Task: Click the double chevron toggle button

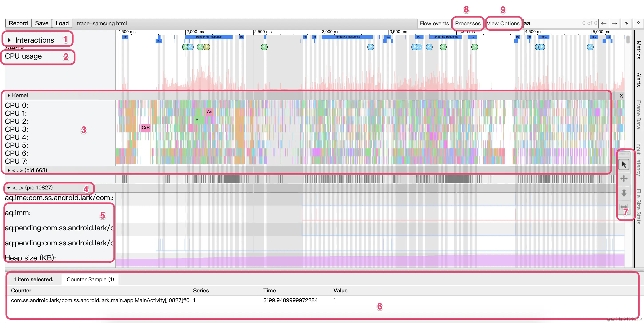Action: 626,24
